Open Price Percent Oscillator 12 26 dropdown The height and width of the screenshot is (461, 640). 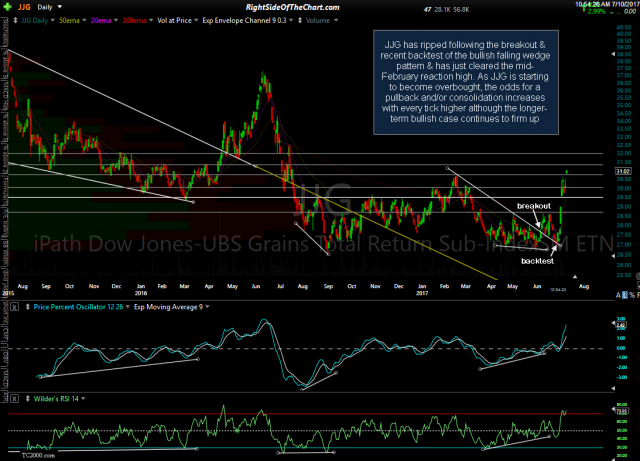pos(128,307)
